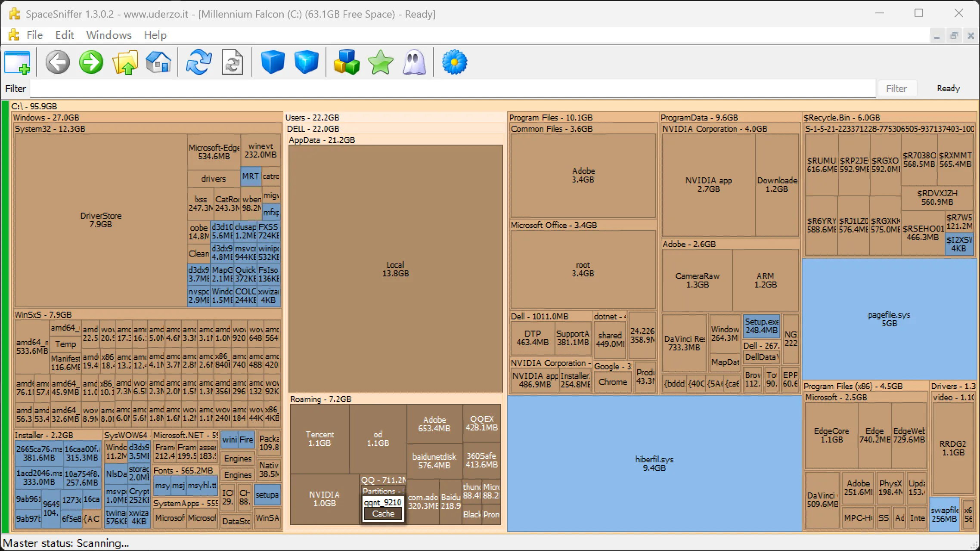Click the faceted blue cube more-detail icon
This screenshot has width=980, height=551.
(306, 62)
